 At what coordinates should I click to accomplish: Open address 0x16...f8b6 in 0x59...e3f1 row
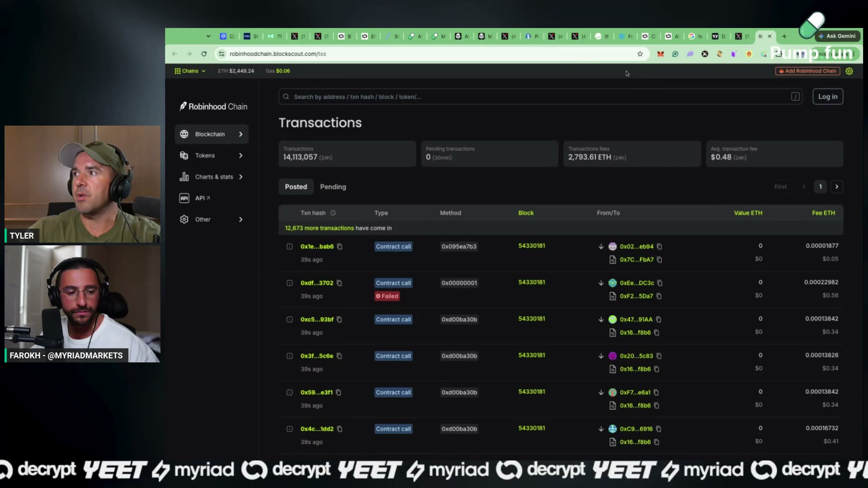[x=635, y=406]
